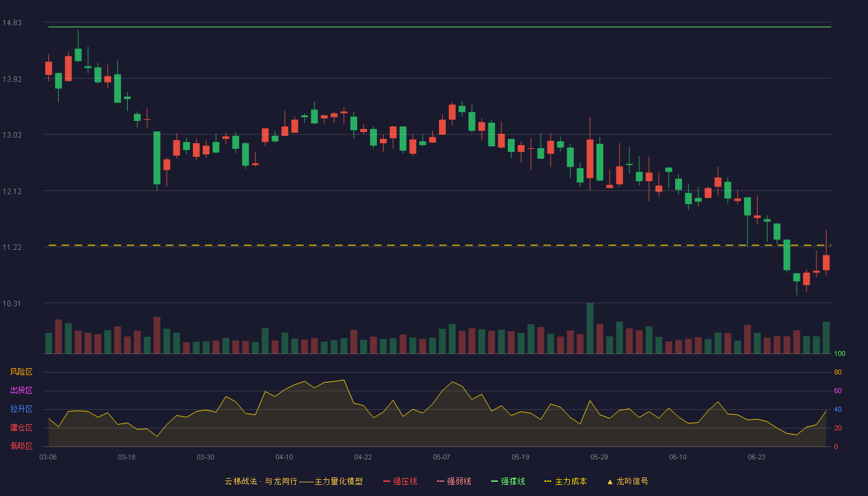This screenshot has width=868, height=496.
Task: Toggle the 强弱线 legend entry
Action: [x=454, y=481]
